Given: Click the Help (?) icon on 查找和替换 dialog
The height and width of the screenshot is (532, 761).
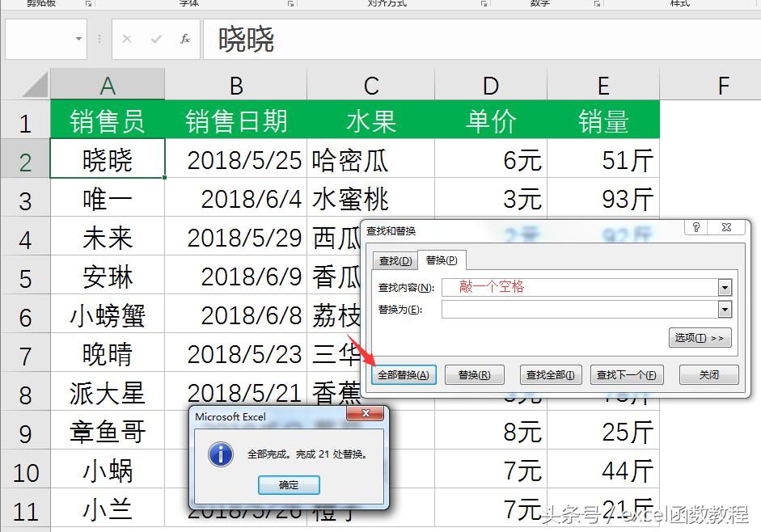Looking at the screenshot, I should [x=696, y=228].
